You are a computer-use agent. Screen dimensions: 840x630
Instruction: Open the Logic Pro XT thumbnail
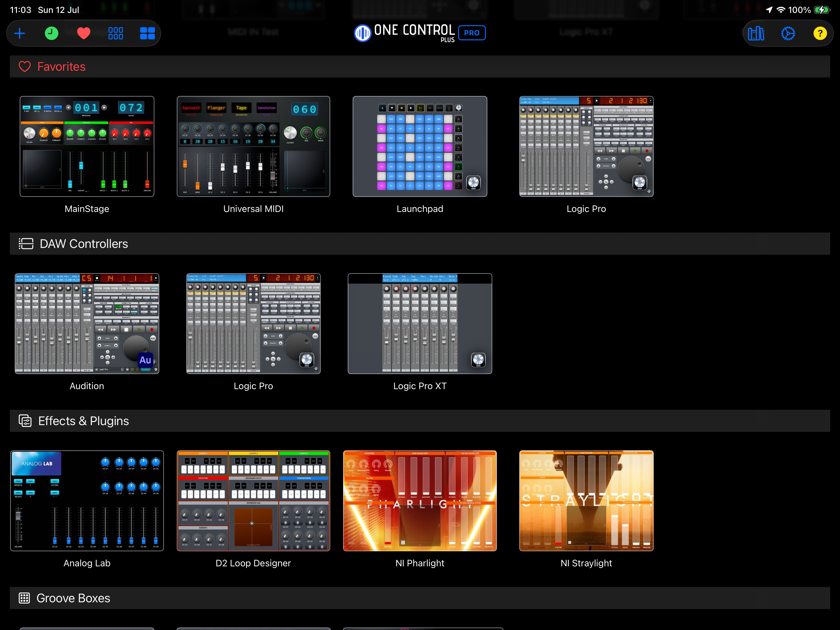pos(420,323)
